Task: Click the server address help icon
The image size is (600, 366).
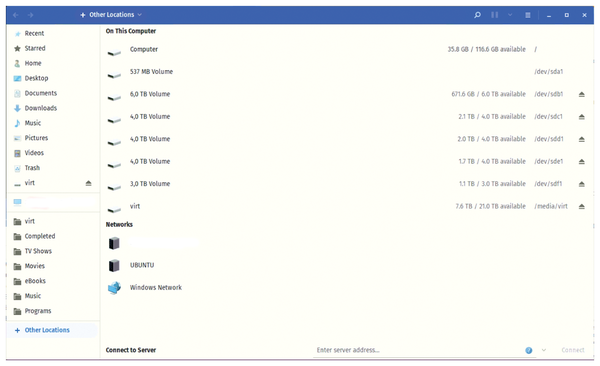Action: click(528, 350)
